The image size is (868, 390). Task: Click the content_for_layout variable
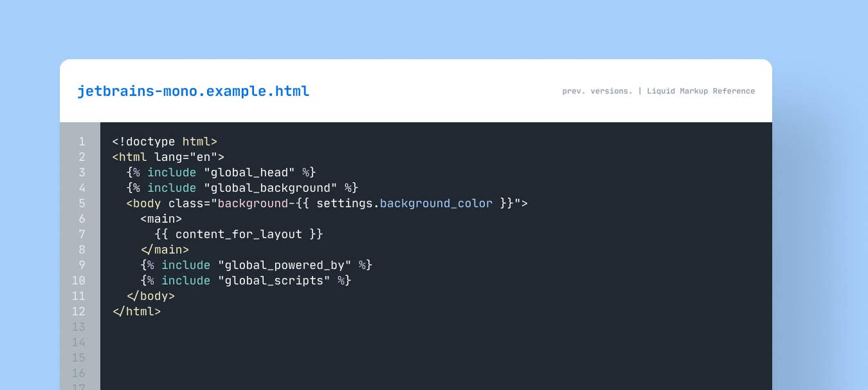[x=239, y=234]
